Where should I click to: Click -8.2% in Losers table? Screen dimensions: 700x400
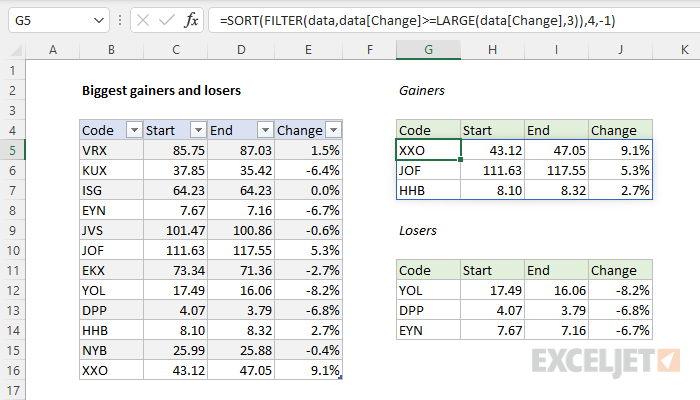coord(621,291)
